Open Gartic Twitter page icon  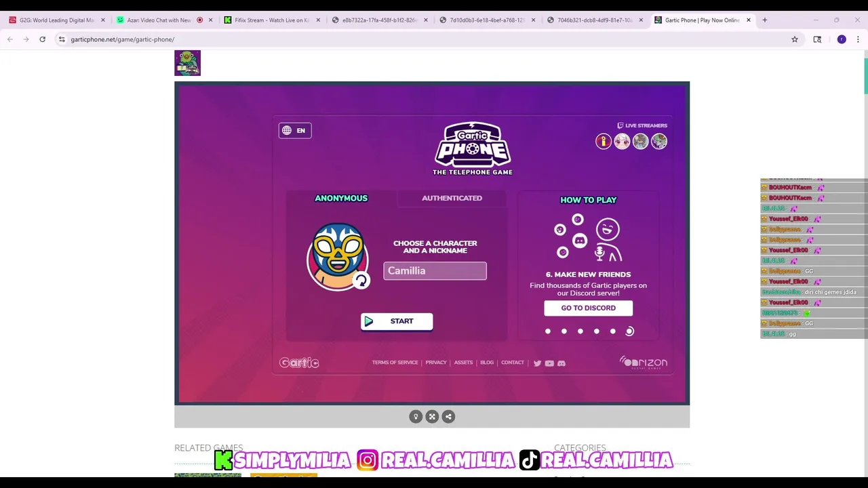coord(537,363)
